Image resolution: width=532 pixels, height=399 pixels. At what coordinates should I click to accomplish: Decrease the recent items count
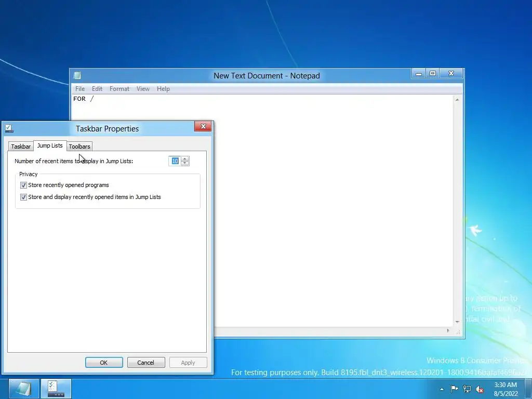pyautogui.click(x=185, y=163)
